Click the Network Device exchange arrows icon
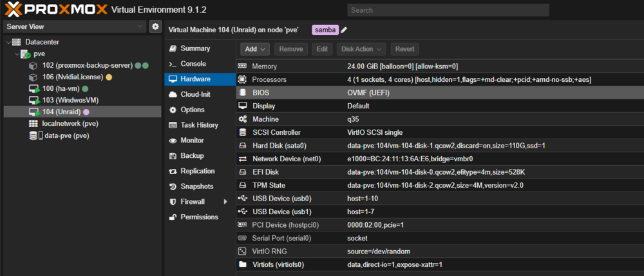This screenshot has width=644, height=276. pos(242,159)
